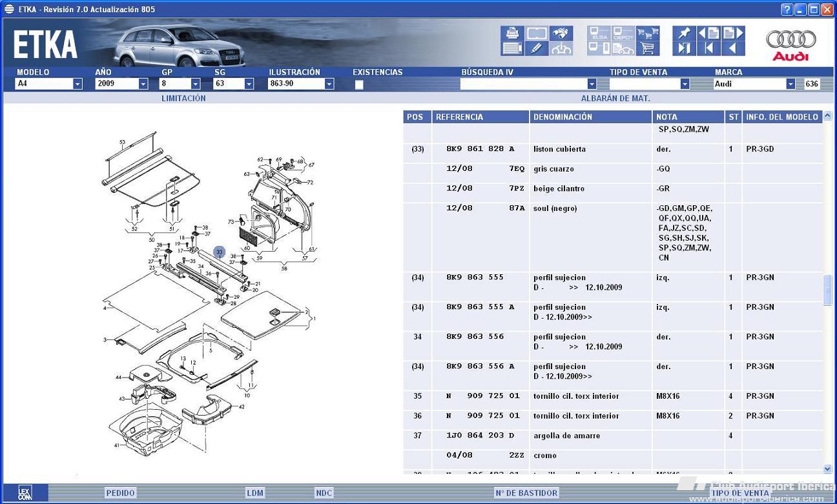Open the BÚSQUEDA IV dropdown arrow
This screenshot has width=837, height=504.
[592, 84]
